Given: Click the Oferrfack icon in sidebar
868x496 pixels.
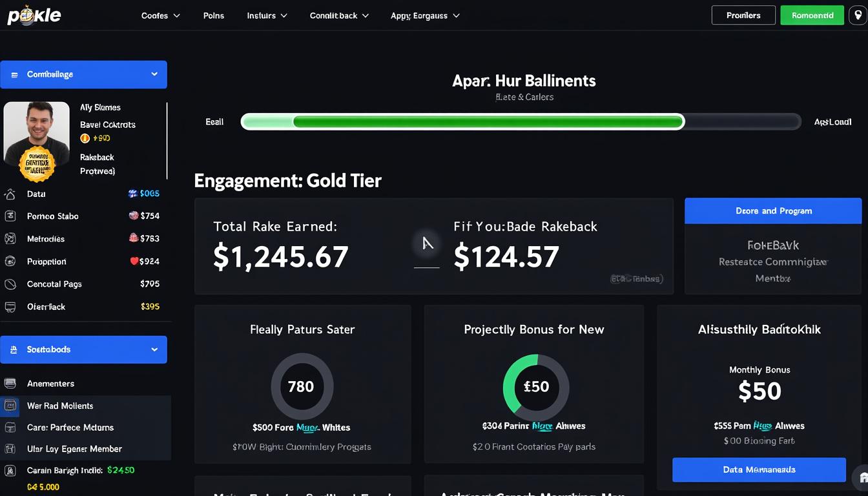Looking at the screenshot, I should [x=10, y=306].
